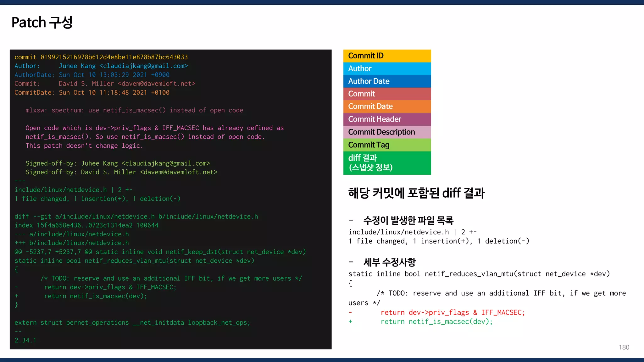Select 'include/linux/netdevice.h | 2 +-' in the terminal
The image size is (644, 362).
(x=73, y=190)
